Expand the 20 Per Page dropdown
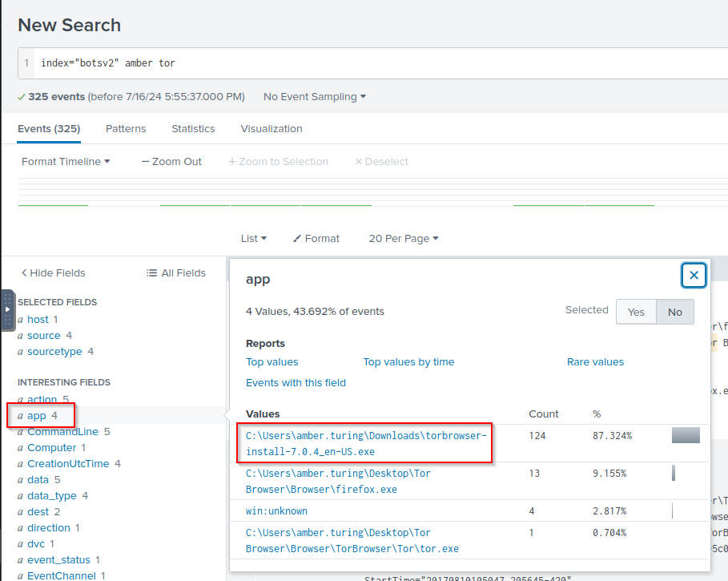This screenshot has height=581, width=728. [404, 239]
